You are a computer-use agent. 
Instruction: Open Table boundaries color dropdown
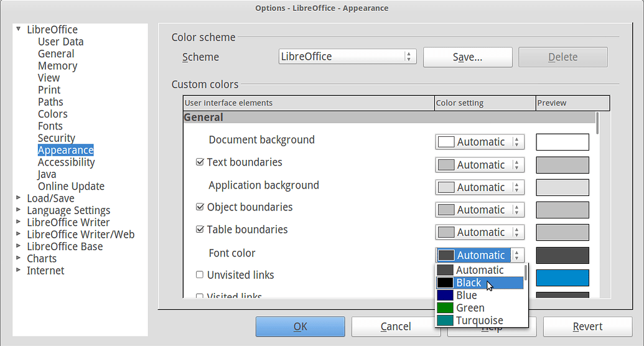click(480, 232)
